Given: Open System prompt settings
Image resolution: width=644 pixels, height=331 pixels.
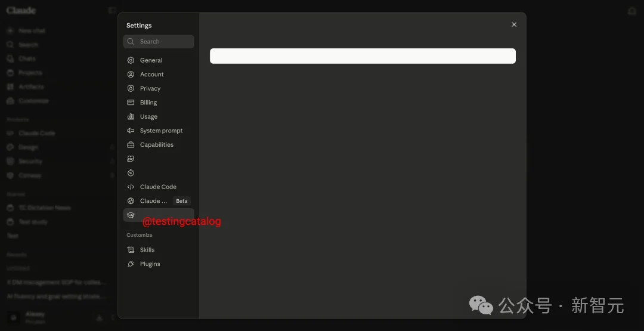Looking at the screenshot, I should tap(159, 131).
